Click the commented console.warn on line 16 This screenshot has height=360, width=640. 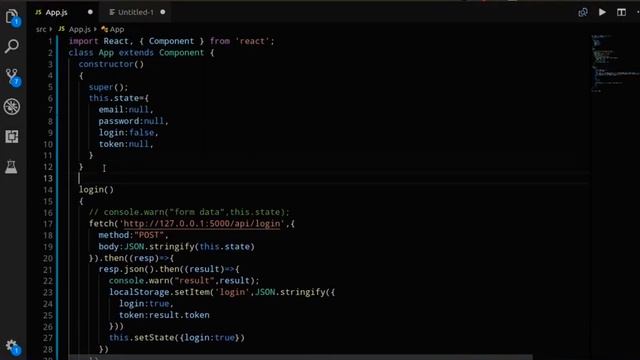tap(189, 212)
